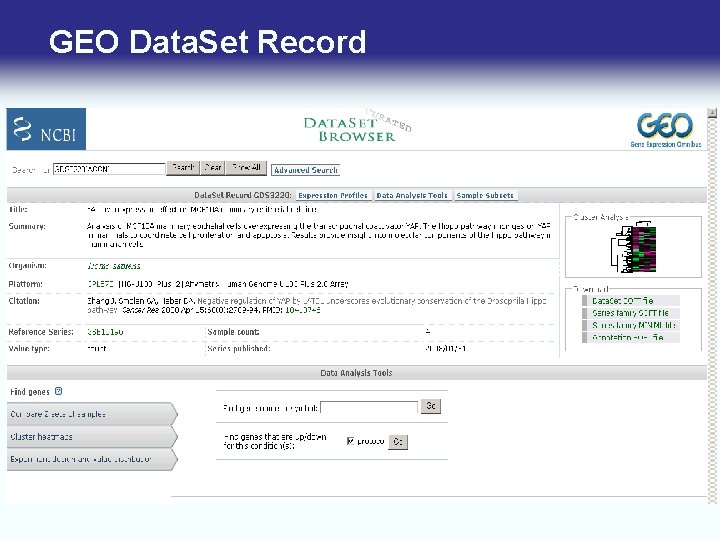Click the Search button next to query field

(x=183, y=168)
